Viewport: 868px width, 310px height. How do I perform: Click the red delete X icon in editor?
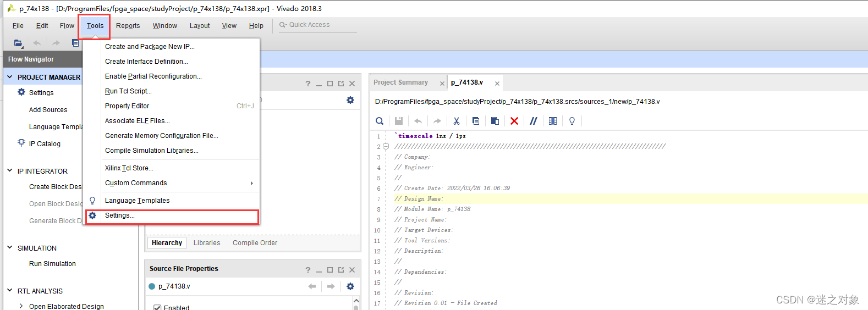coord(514,121)
